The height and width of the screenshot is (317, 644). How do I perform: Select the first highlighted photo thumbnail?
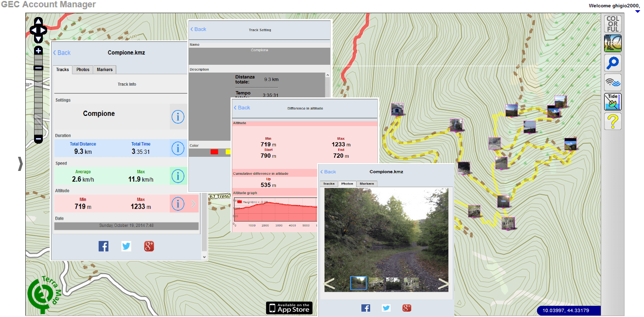tap(358, 283)
